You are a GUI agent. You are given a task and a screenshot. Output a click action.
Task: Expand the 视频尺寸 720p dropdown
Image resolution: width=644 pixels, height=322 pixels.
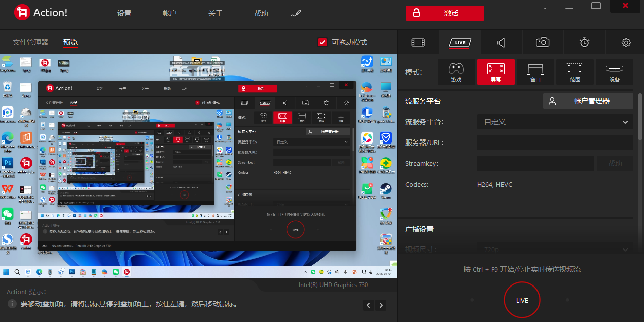coord(555,249)
